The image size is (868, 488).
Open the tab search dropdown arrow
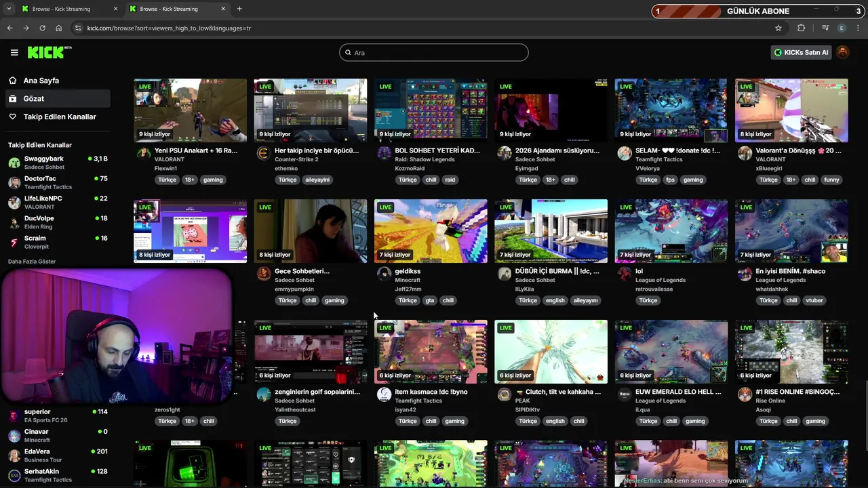9,9
